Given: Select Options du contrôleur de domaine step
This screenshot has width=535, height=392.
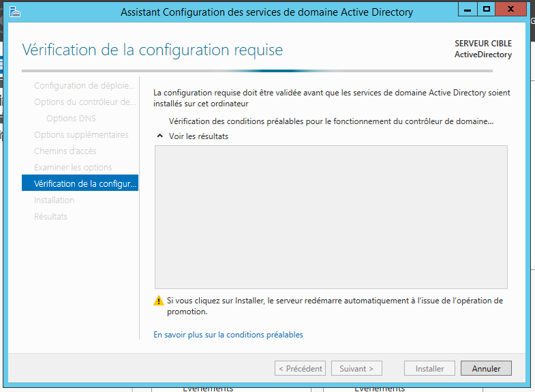Looking at the screenshot, I should [x=85, y=102].
